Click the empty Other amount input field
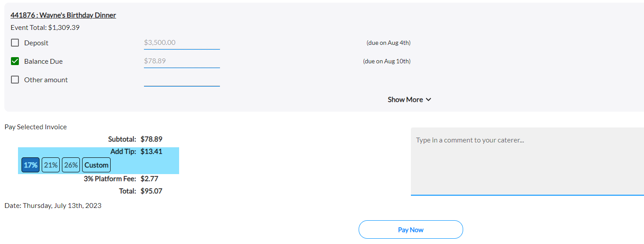Screen dimensions: 644x244 (182, 80)
